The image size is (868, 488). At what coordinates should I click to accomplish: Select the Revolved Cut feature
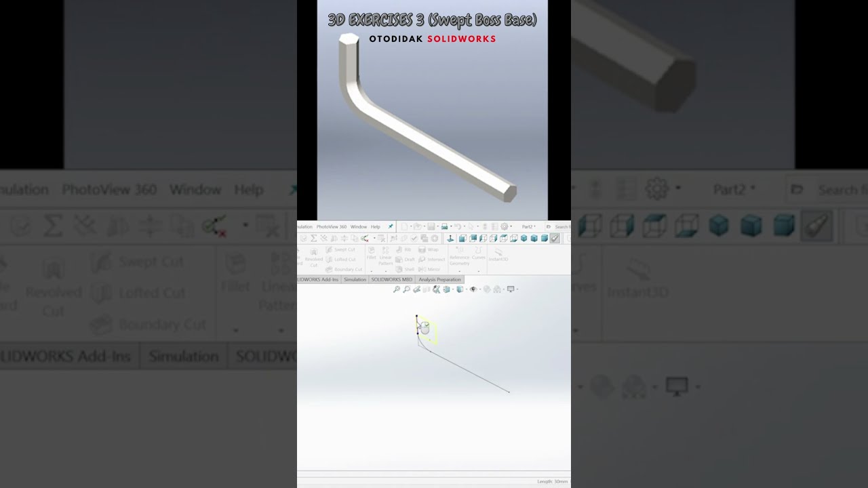pyautogui.click(x=314, y=258)
